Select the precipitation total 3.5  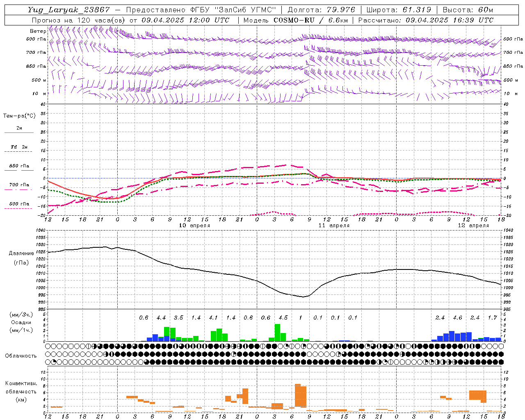coord(178,318)
